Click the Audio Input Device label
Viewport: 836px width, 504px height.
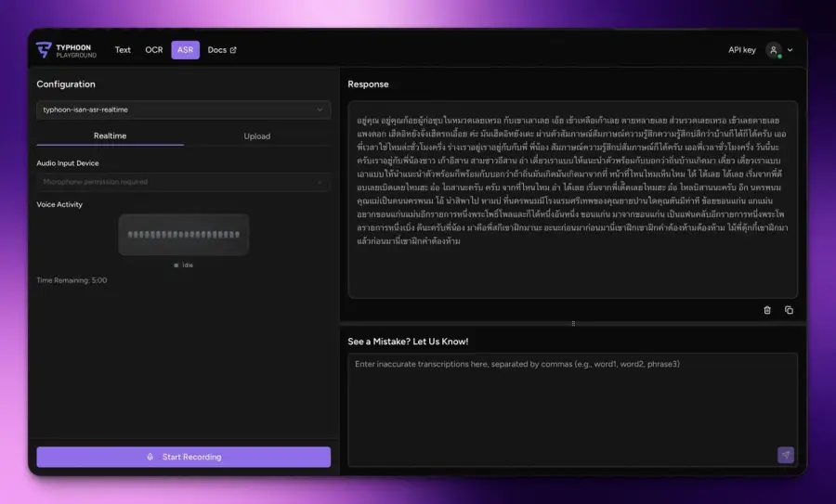tap(68, 163)
